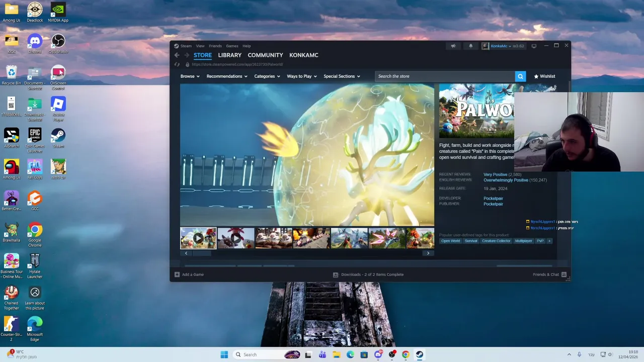The height and width of the screenshot is (362, 644).
Task: Open Steam announcements megaphone icon
Action: [453, 46]
